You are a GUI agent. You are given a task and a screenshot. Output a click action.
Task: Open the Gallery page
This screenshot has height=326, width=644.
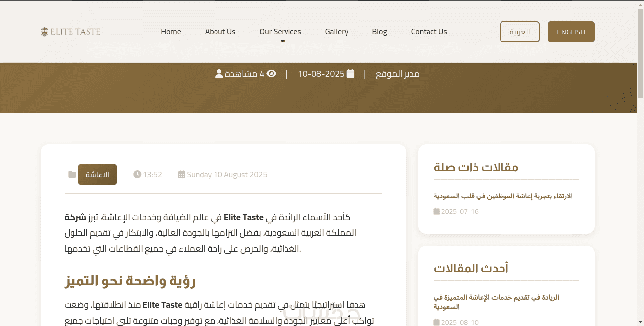point(337,32)
